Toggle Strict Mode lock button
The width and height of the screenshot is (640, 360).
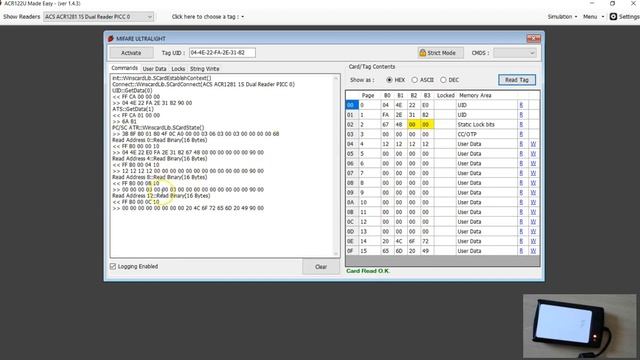440,53
